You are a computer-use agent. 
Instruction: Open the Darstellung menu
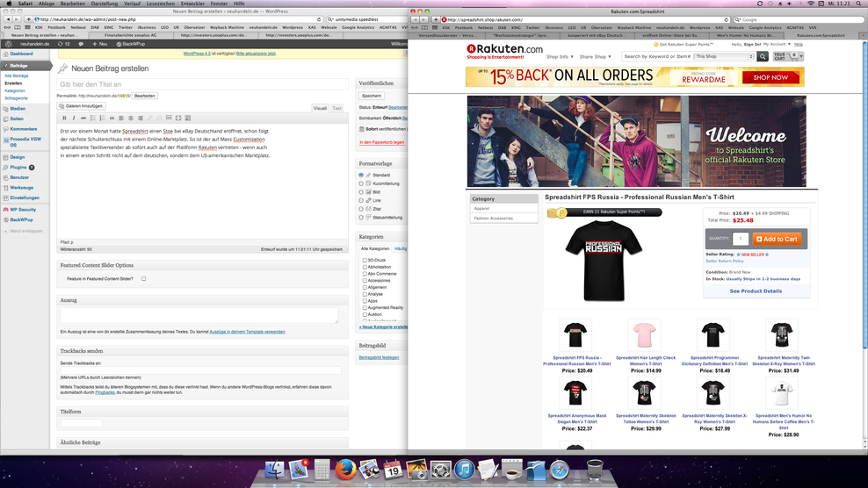click(104, 4)
